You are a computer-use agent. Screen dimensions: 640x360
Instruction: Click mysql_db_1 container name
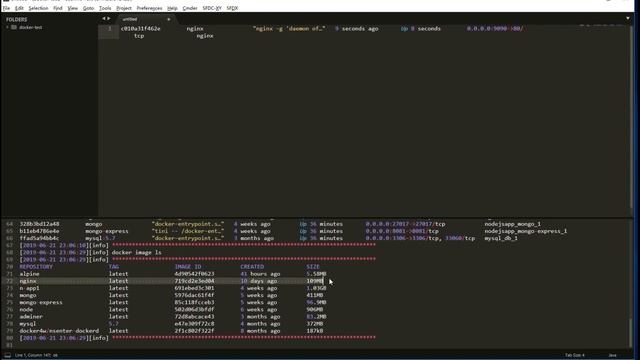tap(501, 238)
